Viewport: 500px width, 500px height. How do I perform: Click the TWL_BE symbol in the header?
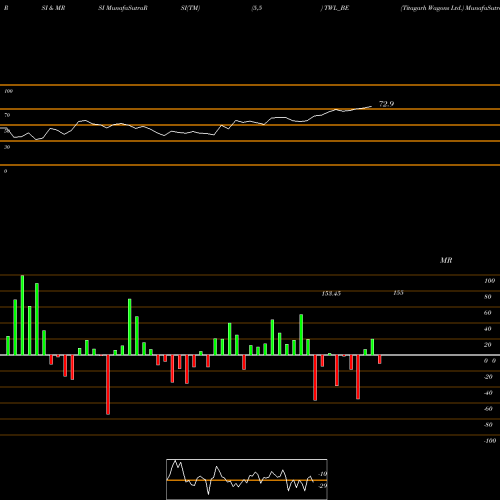tap(336, 8)
